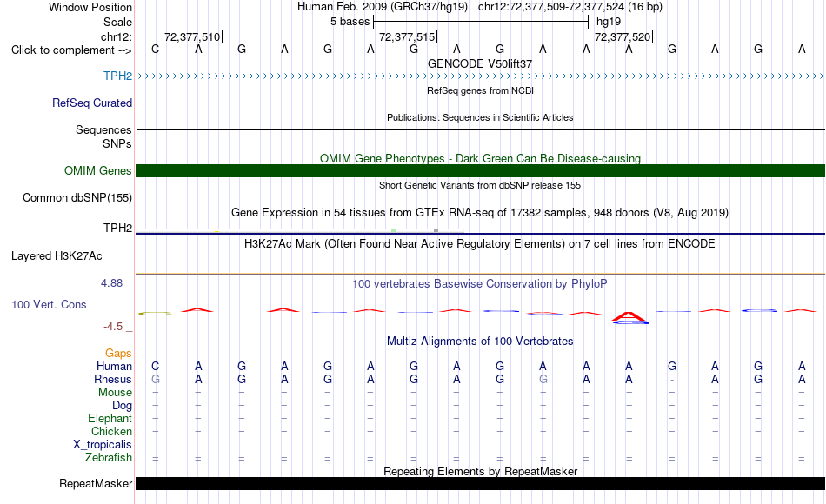Click the Dog alignment row label
Screen dimensions: 826x504
pyautogui.click(x=122, y=406)
